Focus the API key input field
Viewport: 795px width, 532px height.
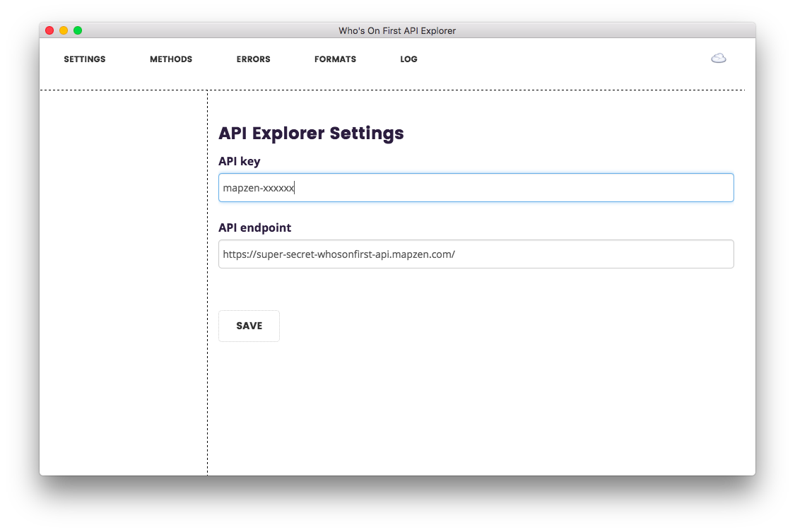pyautogui.click(x=476, y=187)
